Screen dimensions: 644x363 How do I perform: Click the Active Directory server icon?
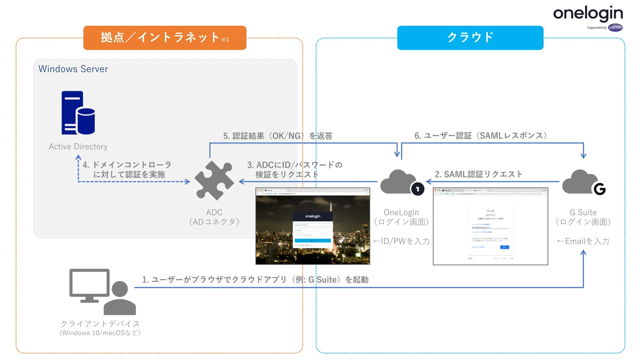click(78, 113)
